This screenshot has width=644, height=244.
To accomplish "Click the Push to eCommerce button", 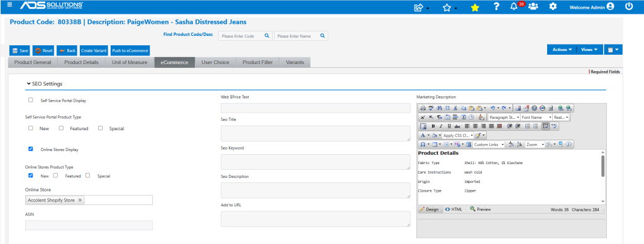I will point(130,50).
